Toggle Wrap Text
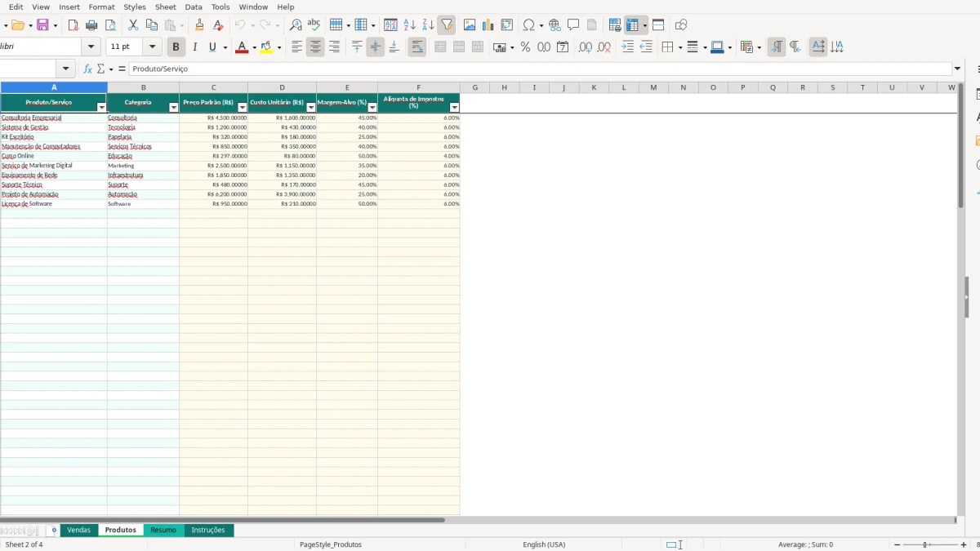Viewport: 980px width, 551px height. point(417,47)
